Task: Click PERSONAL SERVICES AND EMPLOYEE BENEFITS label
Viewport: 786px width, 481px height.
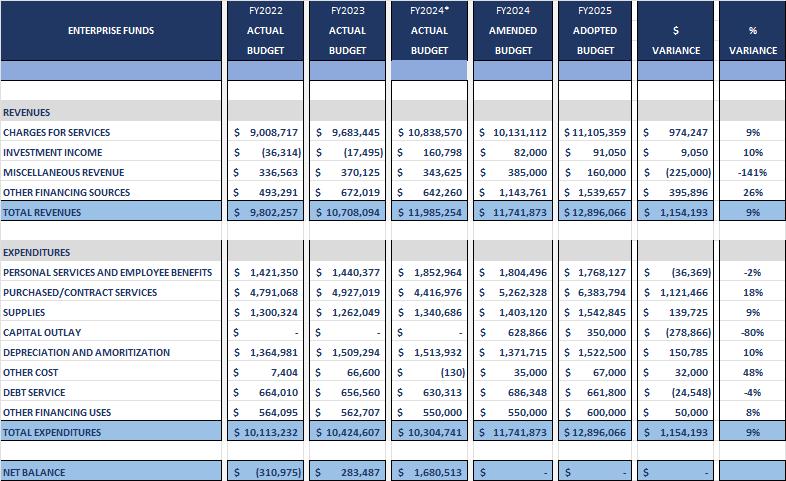Action: coord(107,273)
